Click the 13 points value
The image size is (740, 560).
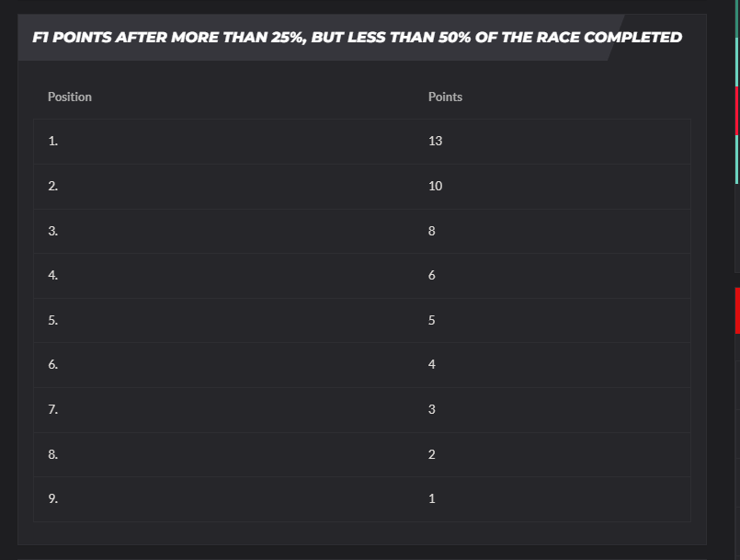435,141
